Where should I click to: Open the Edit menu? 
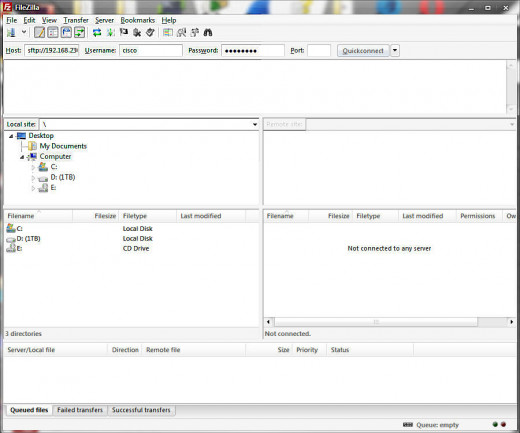(x=29, y=20)
